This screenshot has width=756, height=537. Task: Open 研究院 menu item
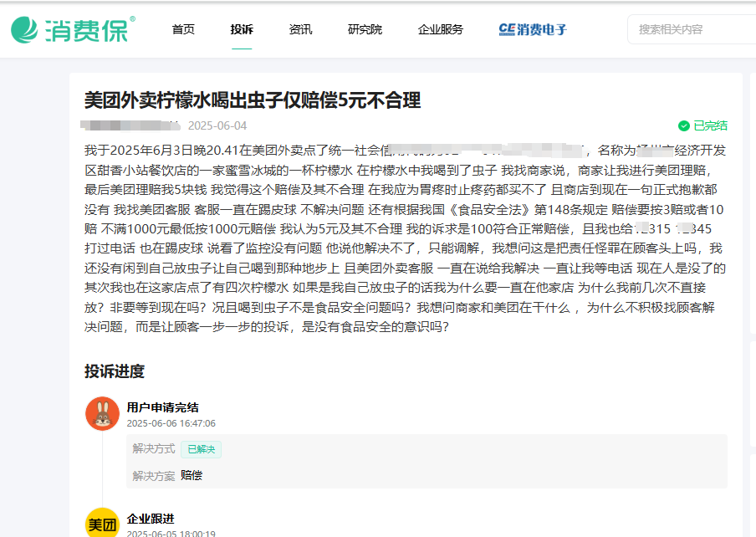pos(365,29)
